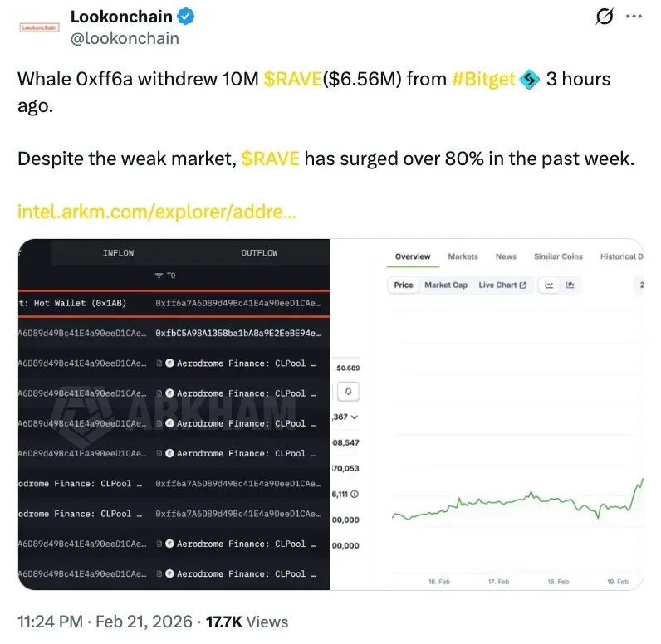Select the line chart view icon
The height and width of the screenshot is (644, 661).
point(549,285)
